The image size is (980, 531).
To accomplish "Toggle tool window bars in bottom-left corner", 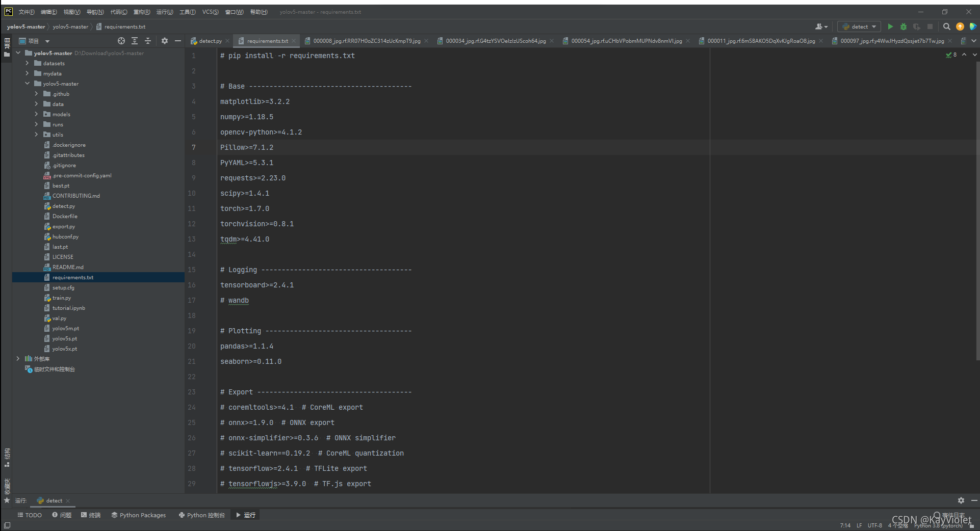I will [7, 525].
